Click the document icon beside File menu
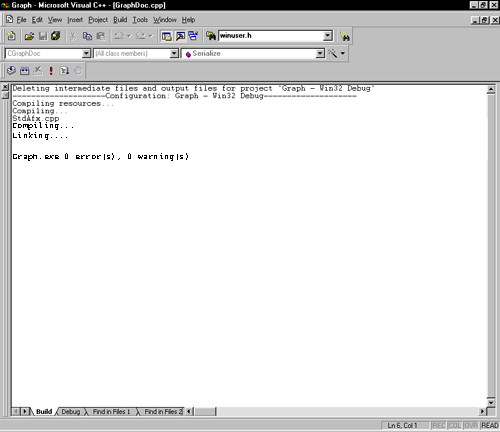Viewport: 500px width, 432px height. (x=10, y=20)
